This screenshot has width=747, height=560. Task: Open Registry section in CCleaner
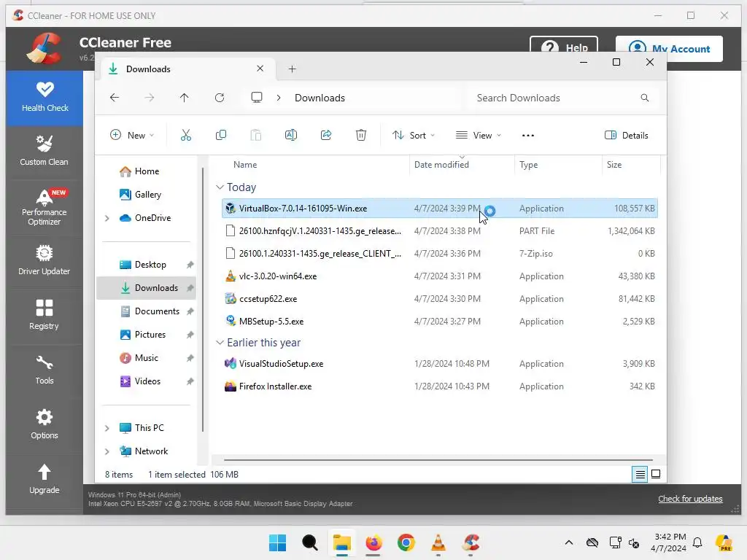click(x=44, y=314)
